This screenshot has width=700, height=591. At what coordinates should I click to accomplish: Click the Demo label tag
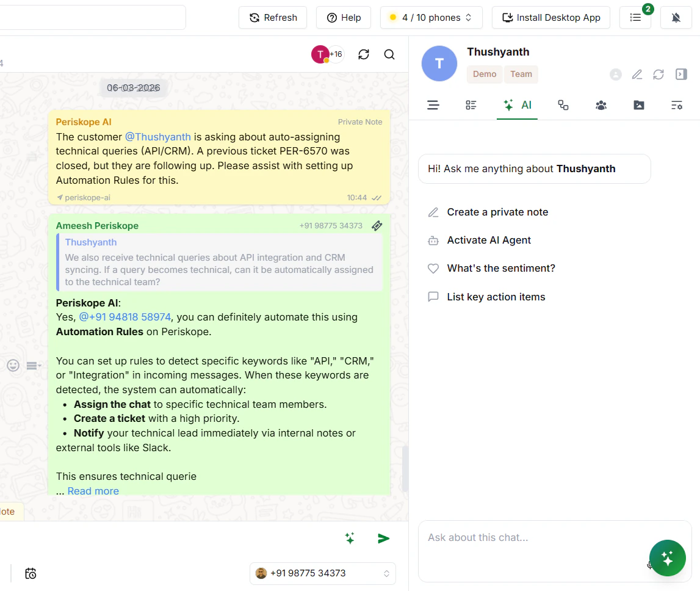[x=485, y=74]
